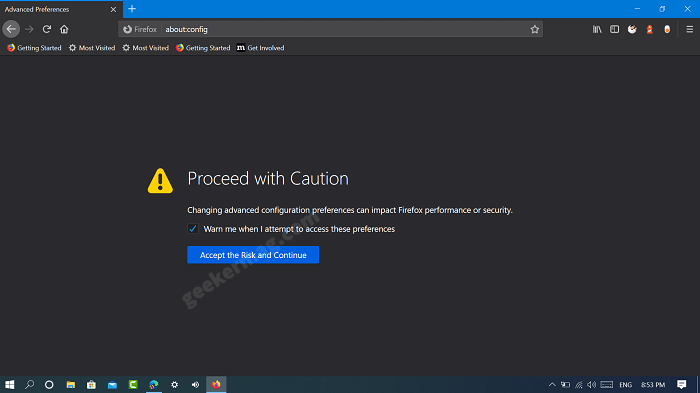The image size is (700, 393).
Task: Click the 'Warn me when I attempt' label
Action: click(299, 229)
